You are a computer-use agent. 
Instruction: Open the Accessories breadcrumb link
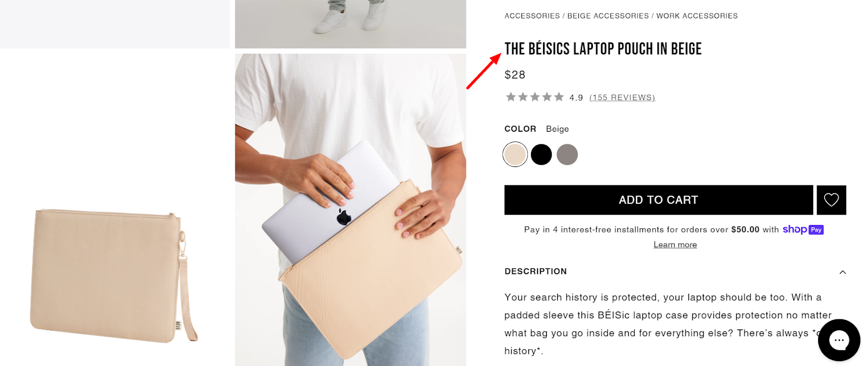[532, 16]
